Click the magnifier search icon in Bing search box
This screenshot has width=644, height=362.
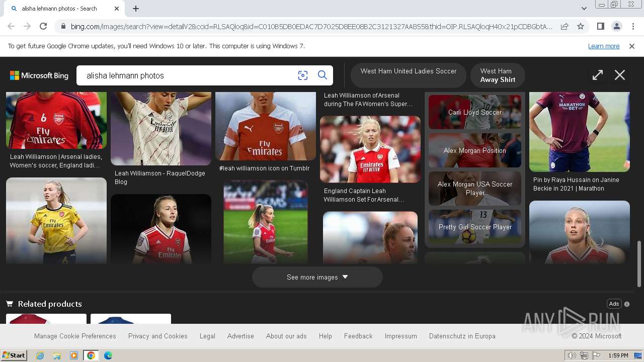click(323, 75)
